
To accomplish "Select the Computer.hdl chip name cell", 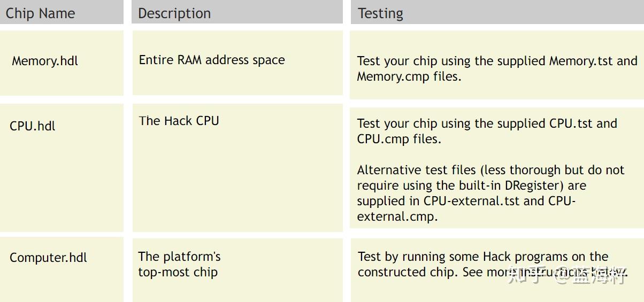I will (x=48, y=258).
